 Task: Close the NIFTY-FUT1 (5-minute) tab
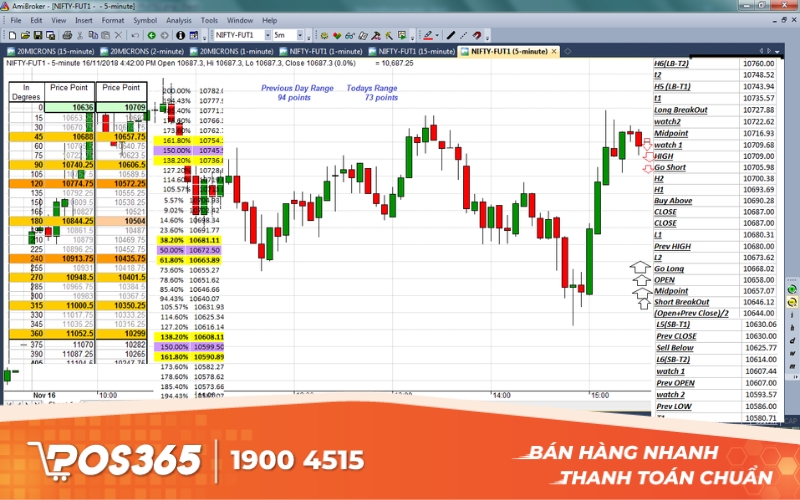pyautogui.click(x=554, y=51)
